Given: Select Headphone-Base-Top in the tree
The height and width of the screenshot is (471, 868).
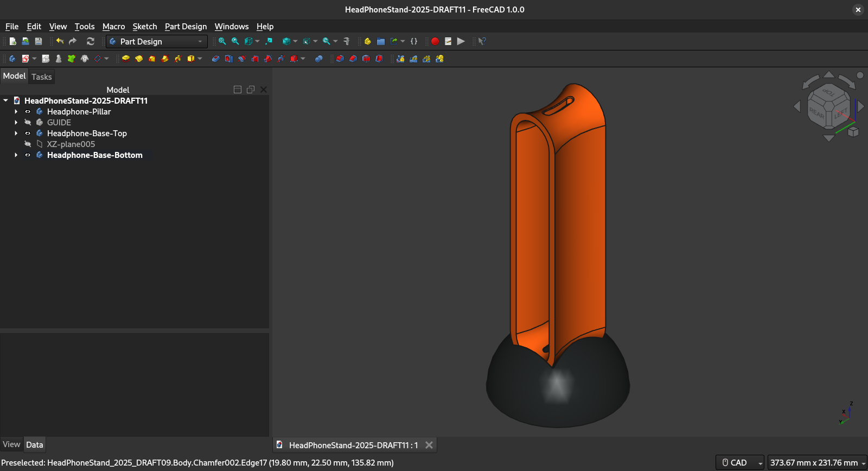Looking at the screenshot, I should pos(87,133).
